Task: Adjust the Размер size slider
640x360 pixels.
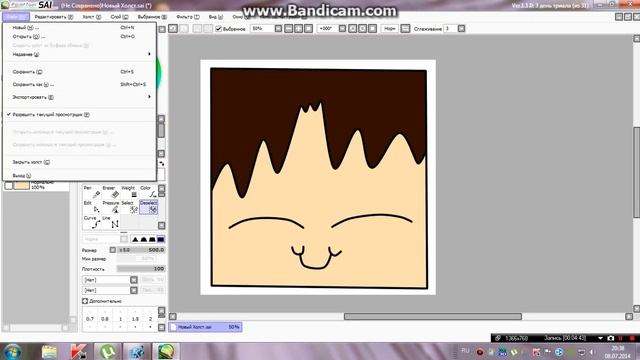Action: coord(141,250)
